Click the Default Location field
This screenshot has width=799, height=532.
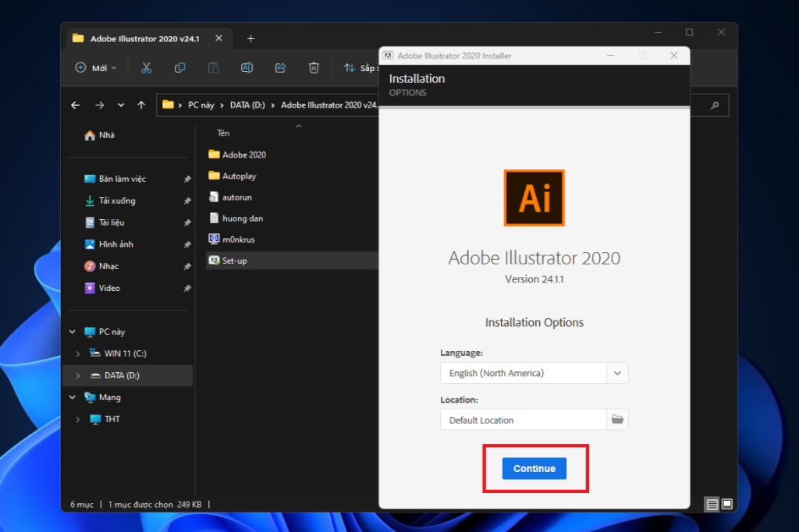point(524,420)
